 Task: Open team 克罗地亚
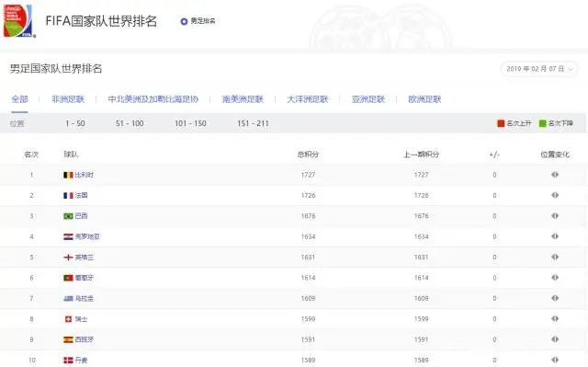click(87, 236)
